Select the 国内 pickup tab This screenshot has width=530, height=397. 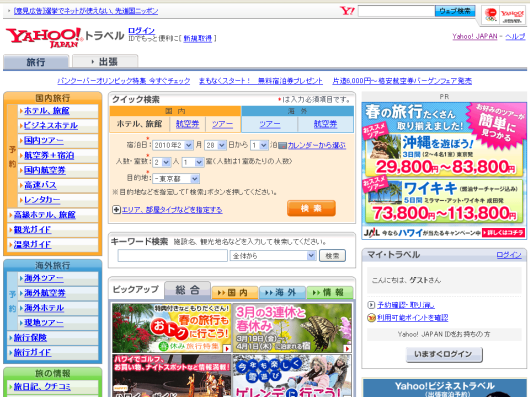tap(235, 293)
